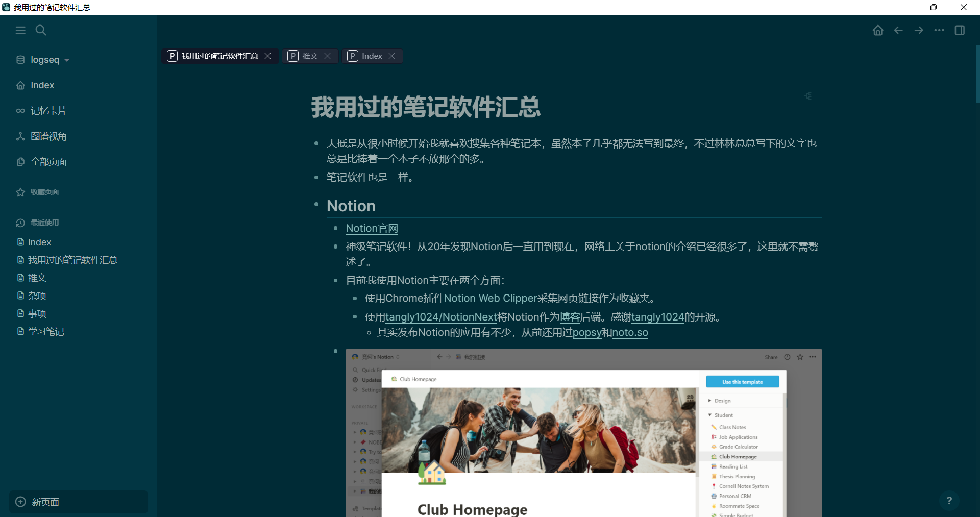Click the graph view node icon

pos(20,136)
